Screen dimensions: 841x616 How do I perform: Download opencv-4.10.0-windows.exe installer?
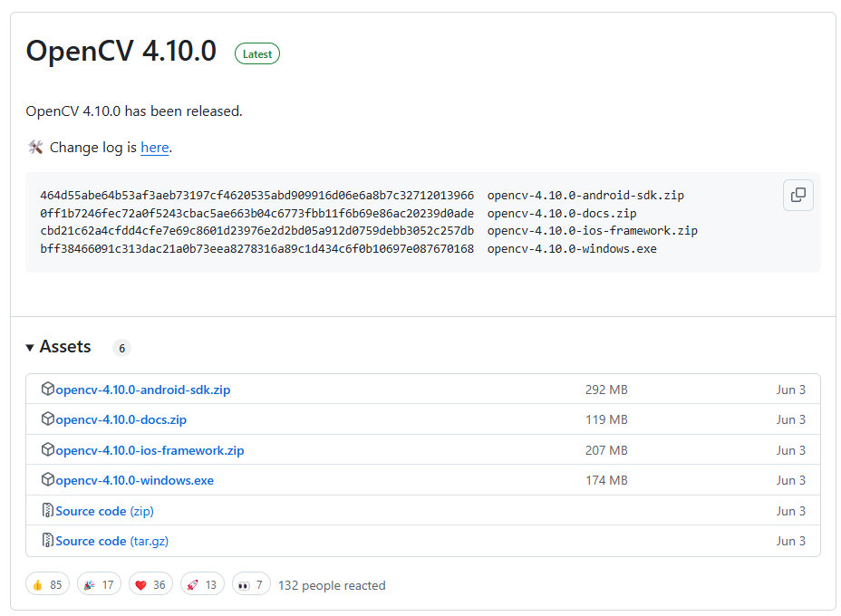click(x=135, y=480)
